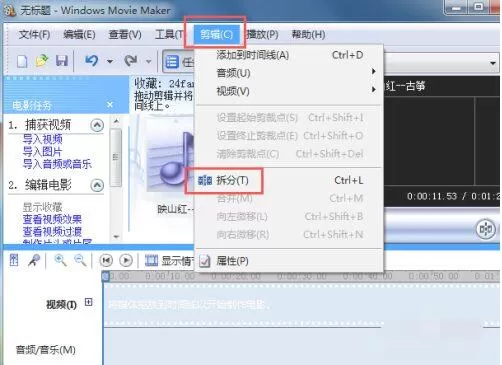Click the Save Project floppy icon
This screenshot has width=502, height=365.
(x=62, y=61)
